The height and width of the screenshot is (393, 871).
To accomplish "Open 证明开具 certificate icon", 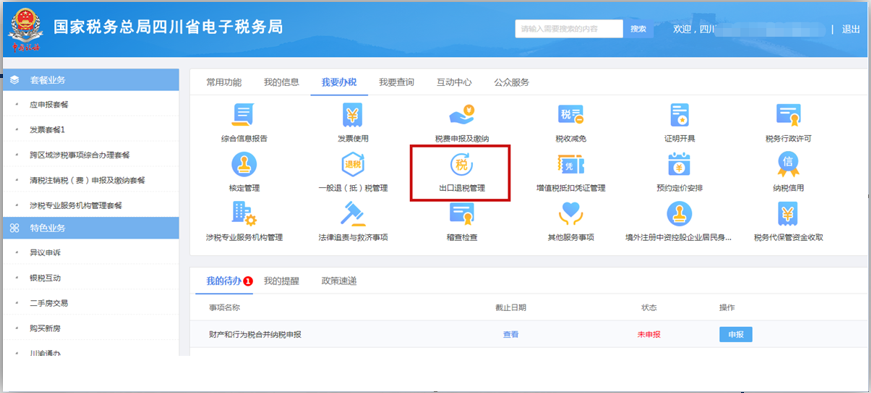I will pyautogui.click(x=679, y=115).
